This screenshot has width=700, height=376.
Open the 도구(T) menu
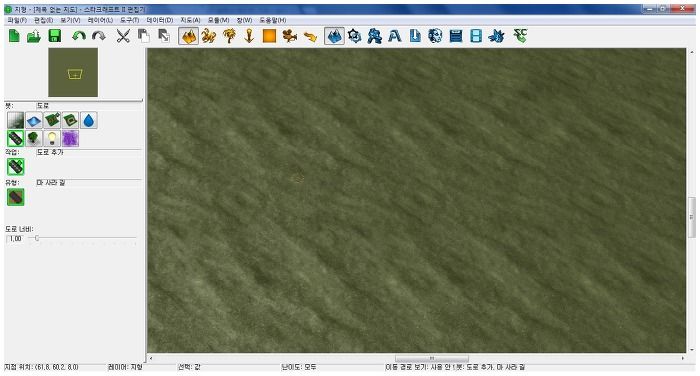click(x=129, y=20)
